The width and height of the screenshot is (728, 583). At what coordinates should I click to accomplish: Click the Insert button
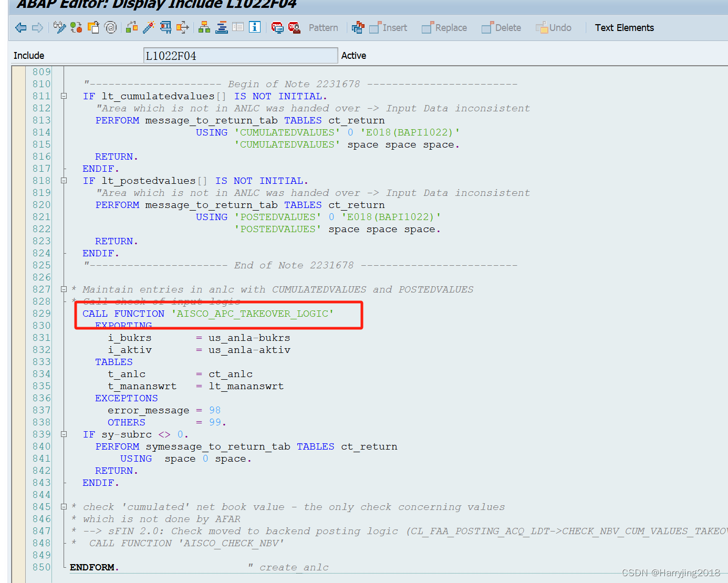click(388, 28)
